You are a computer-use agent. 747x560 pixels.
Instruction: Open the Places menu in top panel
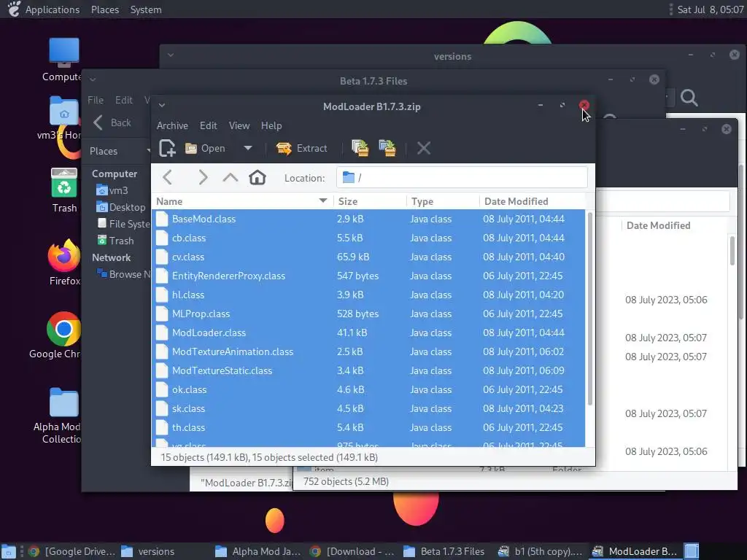(105, 9)
